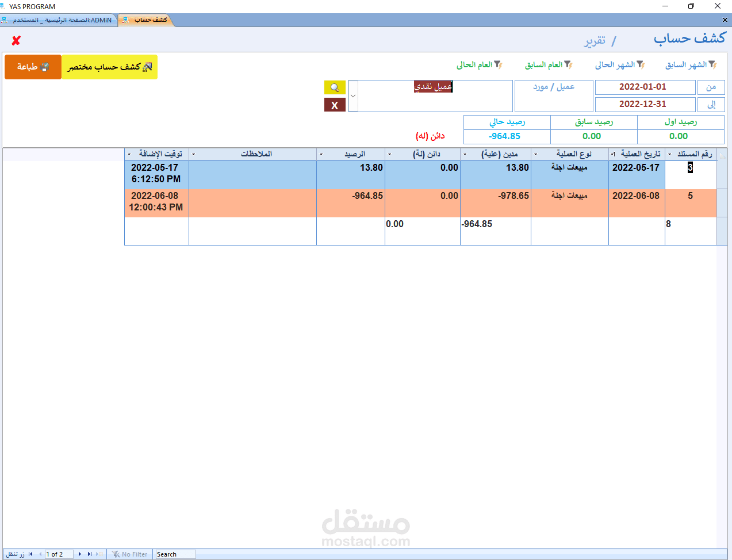Click the عميل / مورد label box
Screen dimensions: 732x560
point(554,96)
